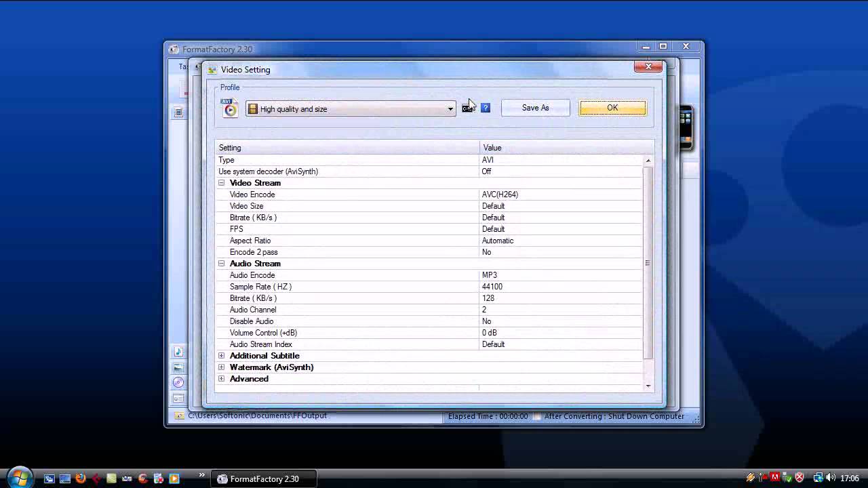The width and height of the screenshot is (868, 488).
Task: Click the Windows Start orb
Action: click(x=20, y=477)
